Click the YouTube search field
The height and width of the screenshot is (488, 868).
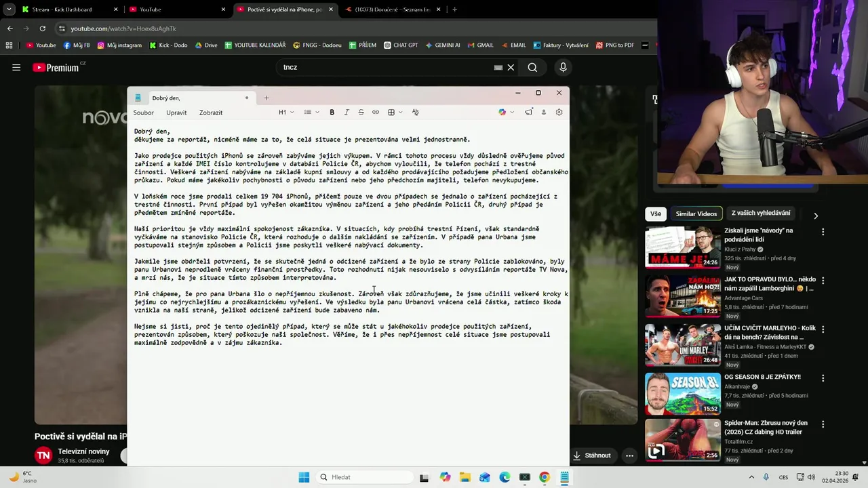click(x=387, y=67)
